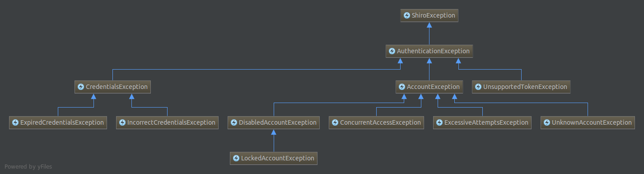Click the ConcurrentAccessException class icon
The width and height of the screenshot is (644, 174).
click(335, 122)
